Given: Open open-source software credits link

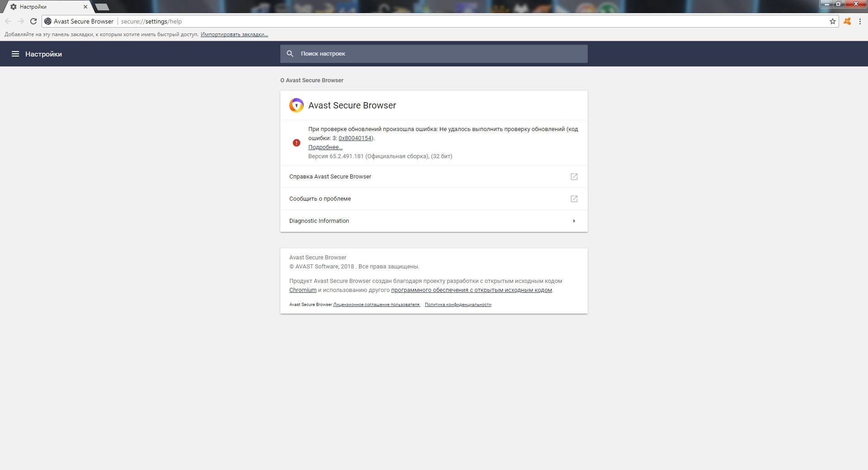Looking at the screenshot, I should (x=472, y=290).
